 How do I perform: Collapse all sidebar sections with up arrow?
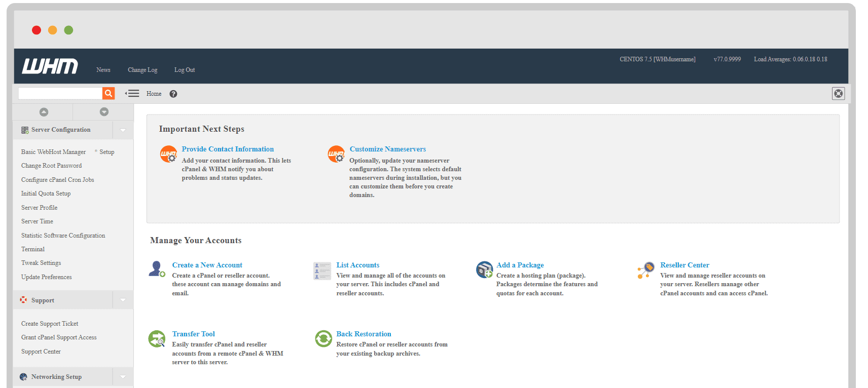coord(44,112)
